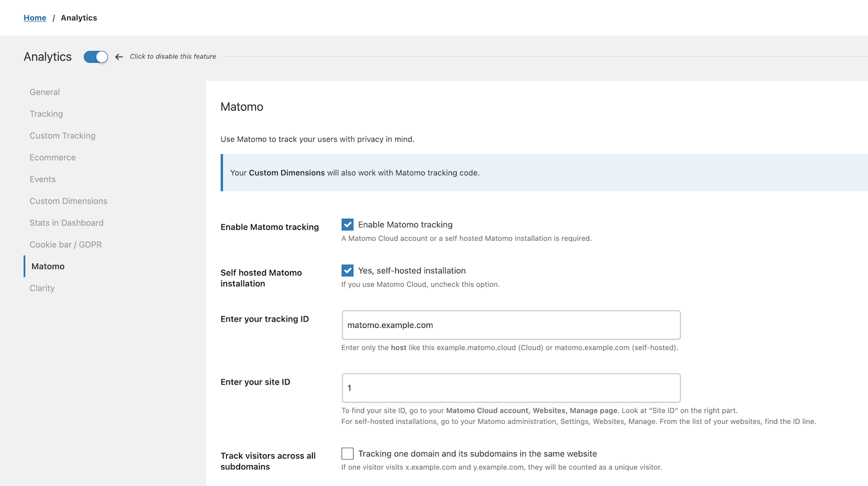Click the Matomo section heading
The width and height of the screenshot is (868, 486).
tap(242, 107)
